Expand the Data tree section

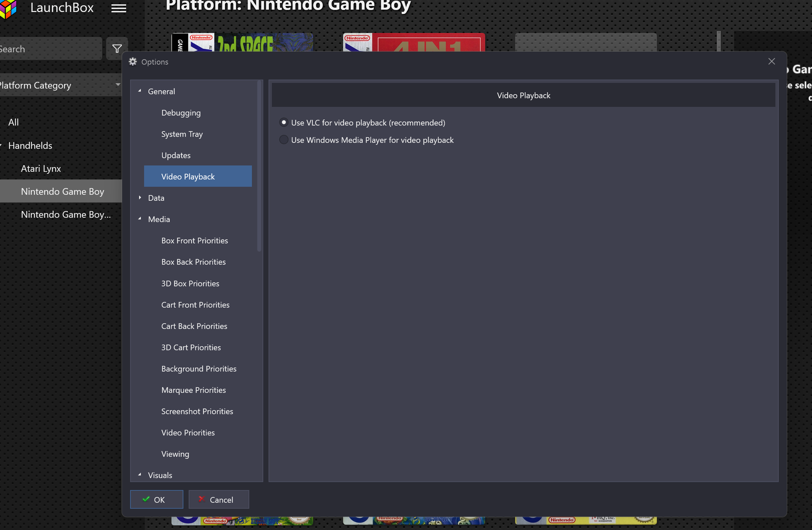coord(140,198)
